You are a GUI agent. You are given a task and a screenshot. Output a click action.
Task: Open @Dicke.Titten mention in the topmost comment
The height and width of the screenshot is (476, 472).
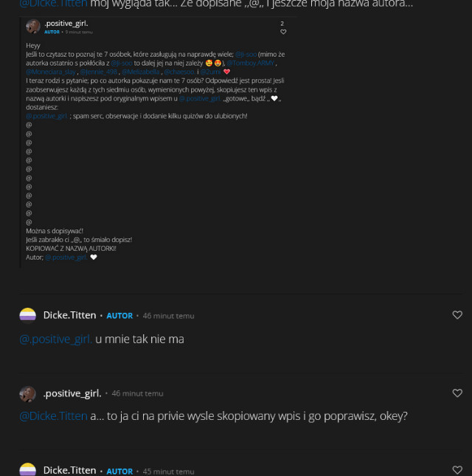point(53,4)
